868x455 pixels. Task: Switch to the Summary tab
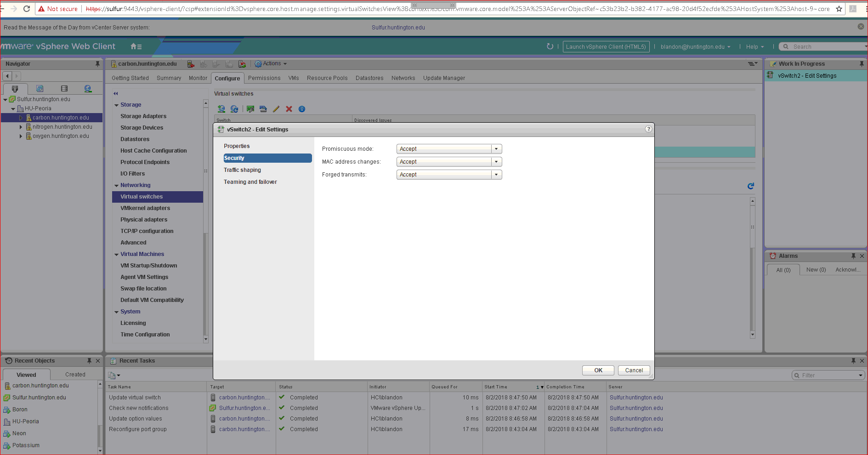[169, 78]
